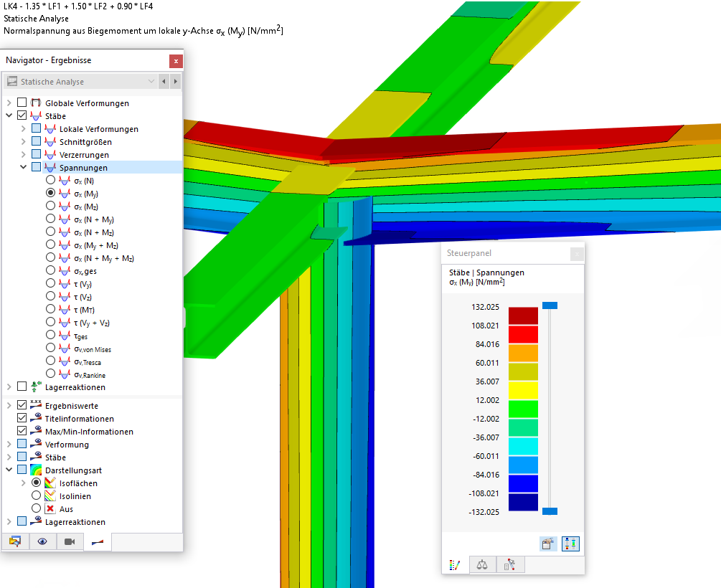Click the Spannungen icon
The width and height of the screenshot is (721, 588).
pos(50,167)
